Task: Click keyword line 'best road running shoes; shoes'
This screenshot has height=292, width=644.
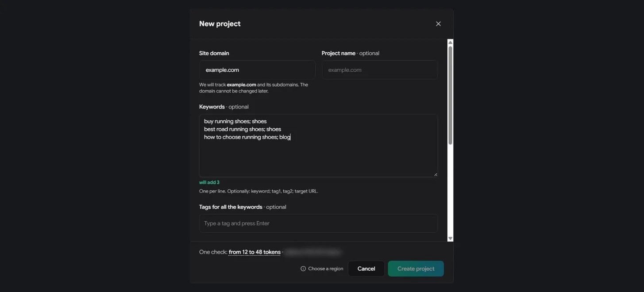Action: click(243, 129)
